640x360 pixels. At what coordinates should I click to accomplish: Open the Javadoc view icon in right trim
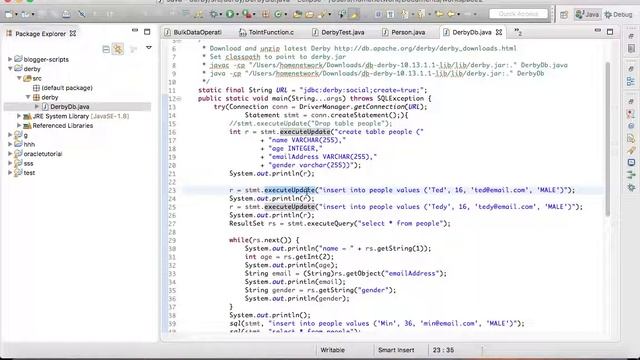coord(631,126)
